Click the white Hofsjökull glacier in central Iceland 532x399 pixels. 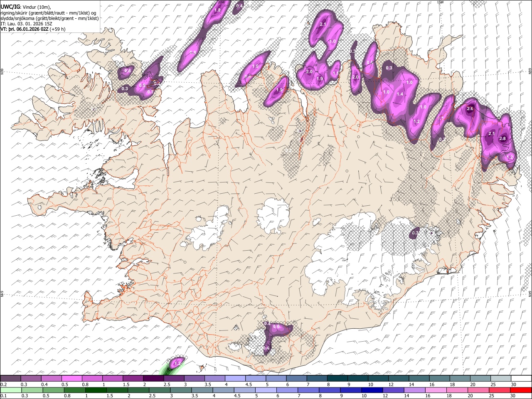[273, 215]
